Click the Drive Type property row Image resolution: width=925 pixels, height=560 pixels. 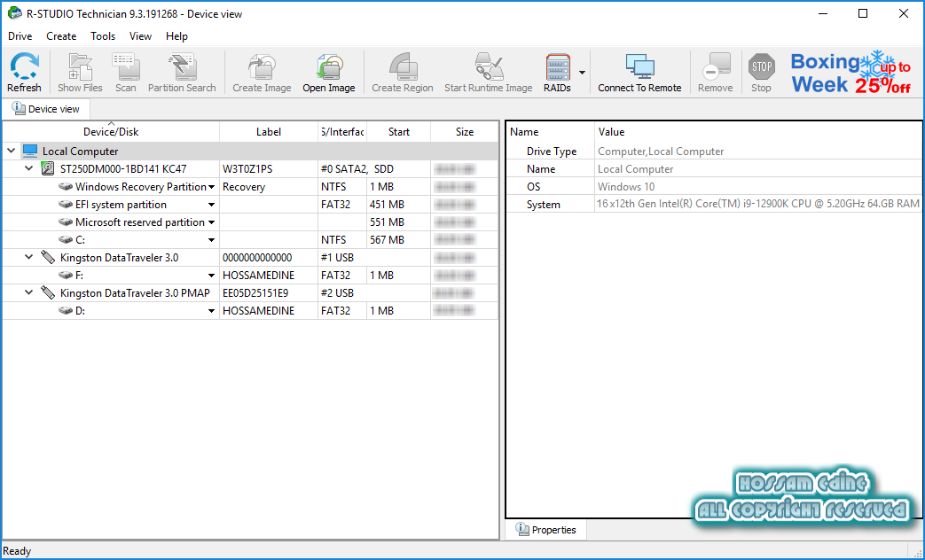[x=715, y=151]
